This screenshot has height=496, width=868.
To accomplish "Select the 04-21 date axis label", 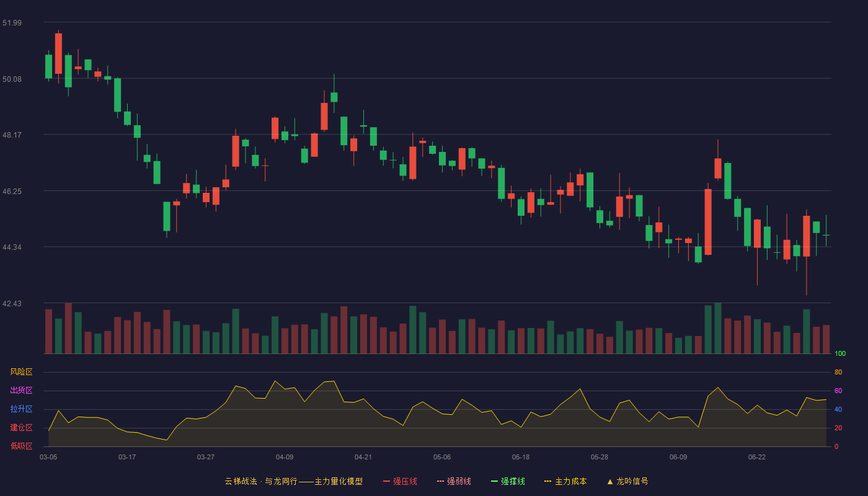I will [363, 457].
